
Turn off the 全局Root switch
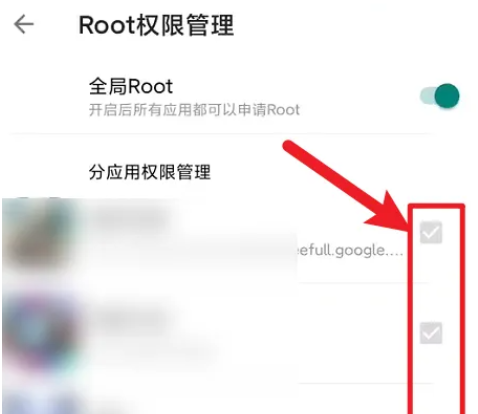(x=439, y=96)
